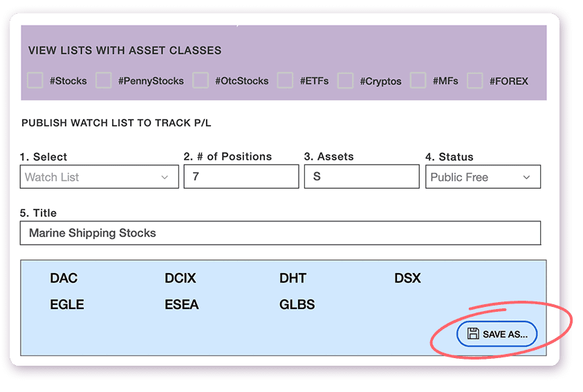Click the # of Positions field
This screenshot has height=392, width=583.
tap(241, 177)
